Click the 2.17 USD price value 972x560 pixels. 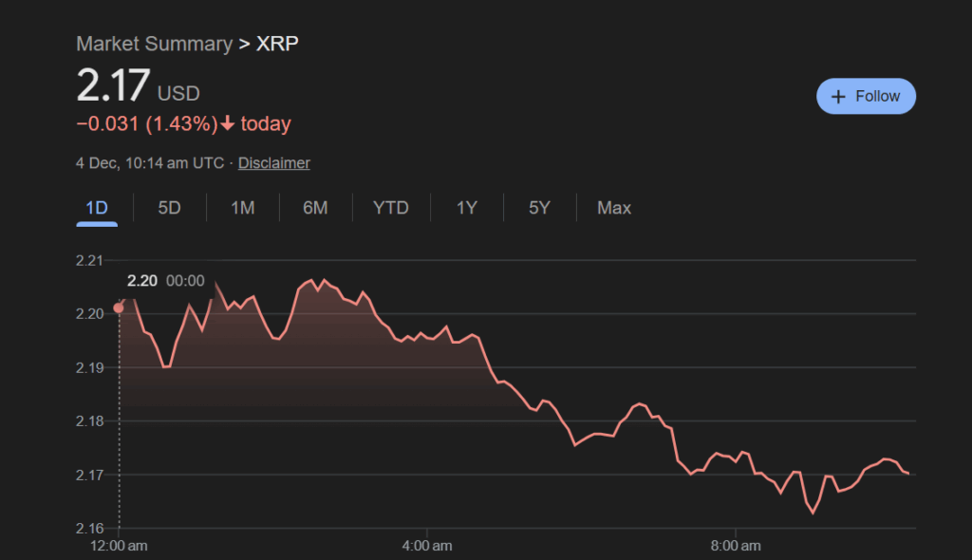(x=114, y=85)
